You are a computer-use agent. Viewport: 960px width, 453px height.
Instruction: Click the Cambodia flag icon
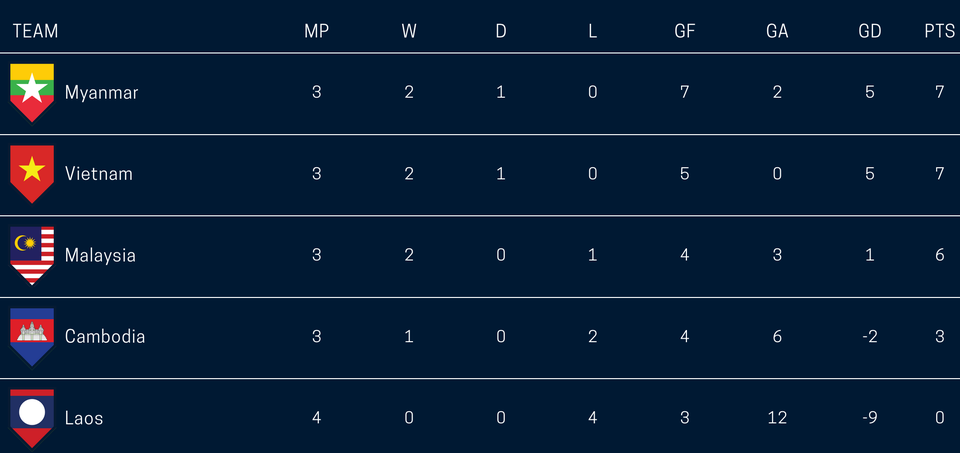click(x=32, y=336)
